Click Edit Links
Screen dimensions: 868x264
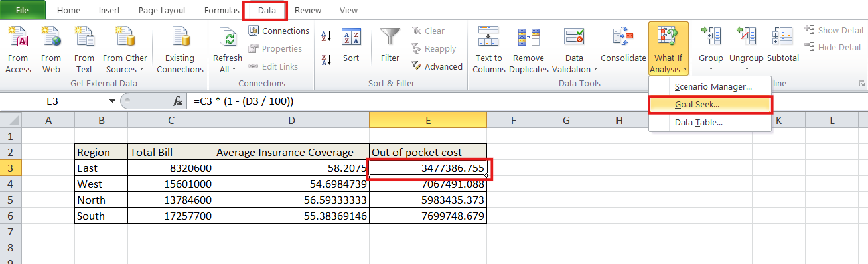(x=273, y=66)
